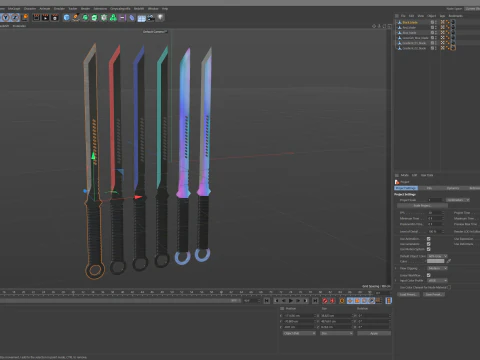Click material sphere tag on Gradient_02_blade row
This screenshot has width=480, height=360.
pyautogui.click(x=453, y=48)
